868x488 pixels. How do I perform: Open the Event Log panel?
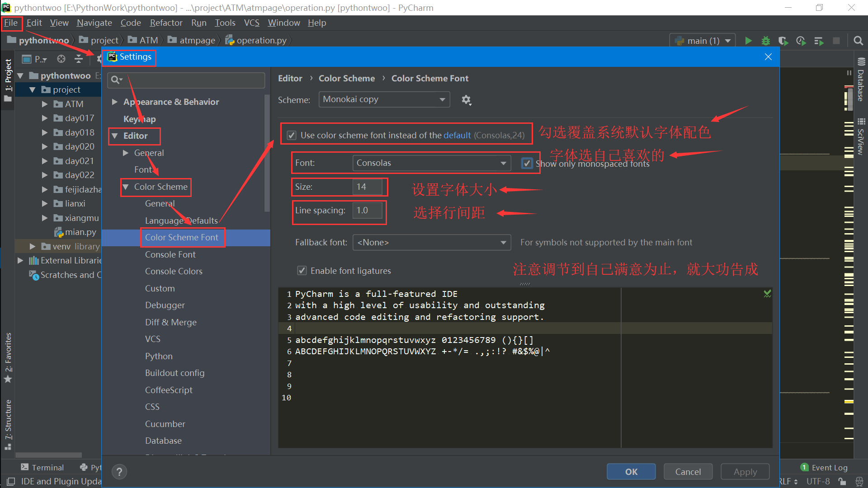[824, 467]
